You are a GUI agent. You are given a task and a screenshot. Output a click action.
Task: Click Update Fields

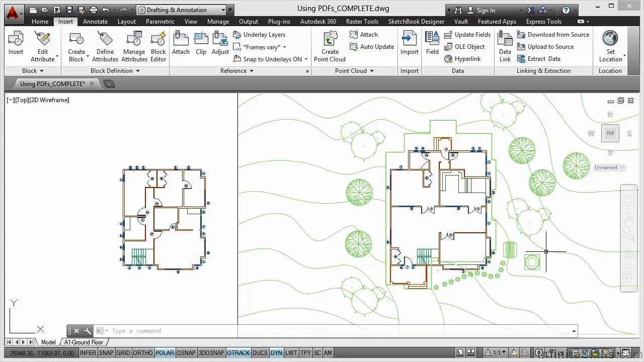467,35
